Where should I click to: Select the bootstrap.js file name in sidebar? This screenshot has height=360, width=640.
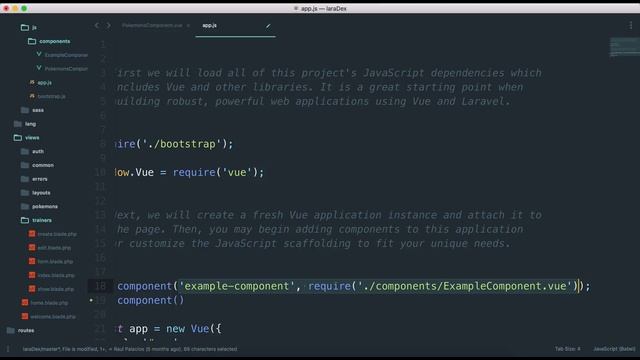(x=51, y=96)
